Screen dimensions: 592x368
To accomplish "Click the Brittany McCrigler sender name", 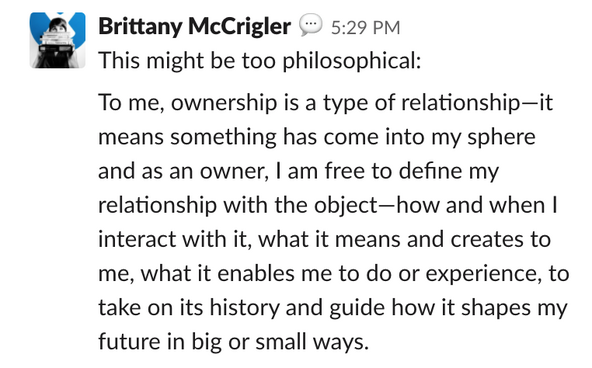I will [x=194, y=27].
